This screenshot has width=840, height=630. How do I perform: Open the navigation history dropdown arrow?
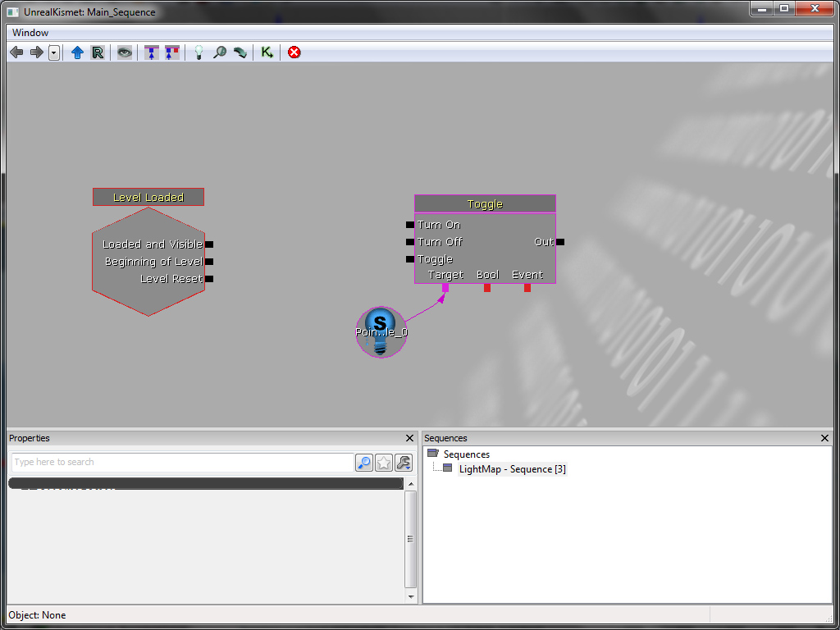click(x=54, y=52)
